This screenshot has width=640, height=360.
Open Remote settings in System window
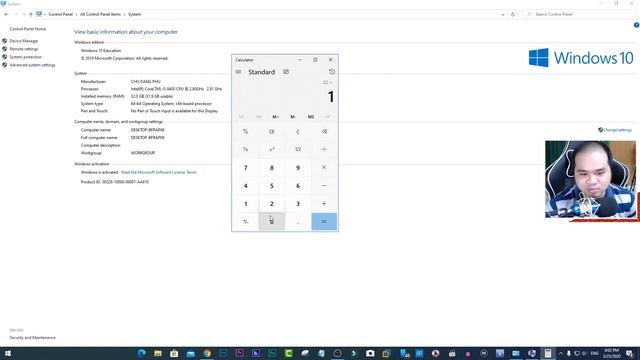point(24,49)
